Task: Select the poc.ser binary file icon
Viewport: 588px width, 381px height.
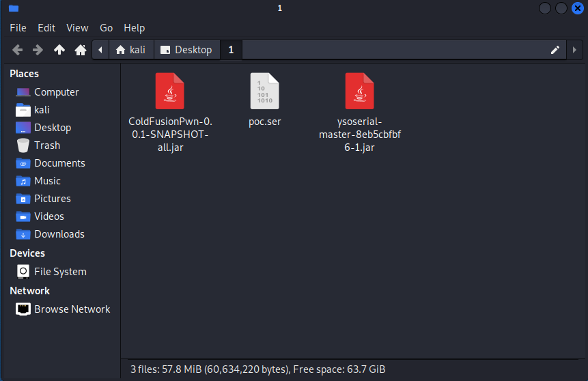Action: click(x=265, y=91)
